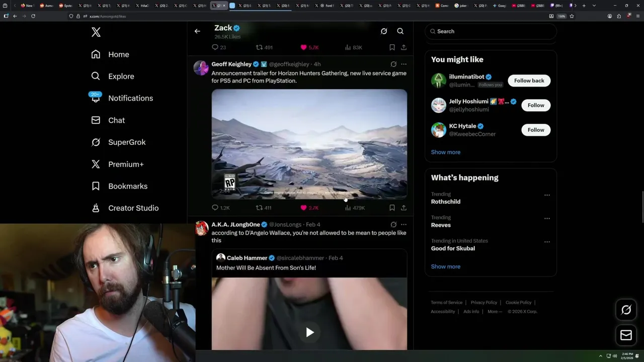The width and height of the screenshot is (644, 362).
Task: Open Geoff Keighley's profile avatar
Action: (x=201, y=67)
